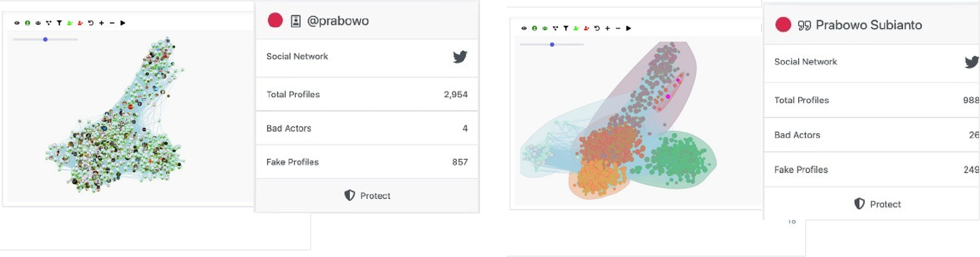This screenshot has height=257, width=980.
Task: Click the green verified-user icon in left toolbar
Action: tap(70, 23)
